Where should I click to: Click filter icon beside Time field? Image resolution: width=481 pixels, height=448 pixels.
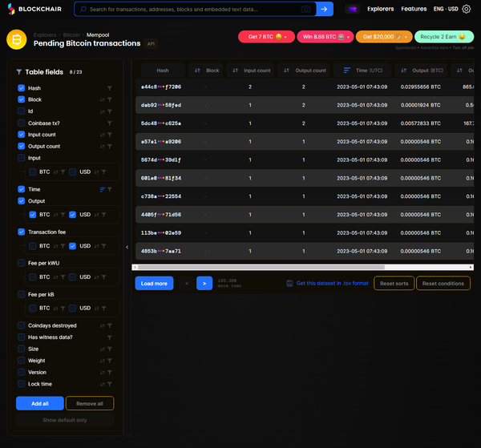pyautogui.click(x=110, y=190)
